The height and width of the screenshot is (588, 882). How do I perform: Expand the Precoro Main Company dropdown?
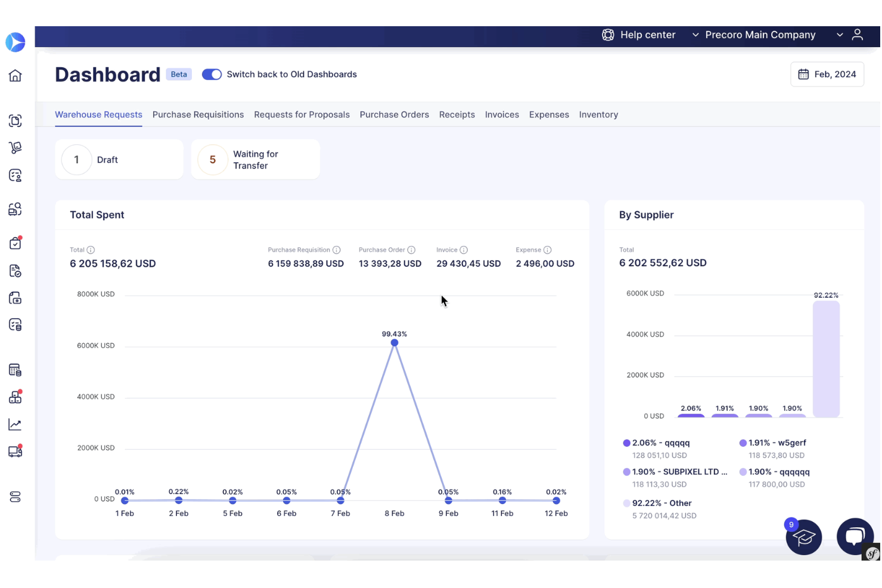coord(760,35)
